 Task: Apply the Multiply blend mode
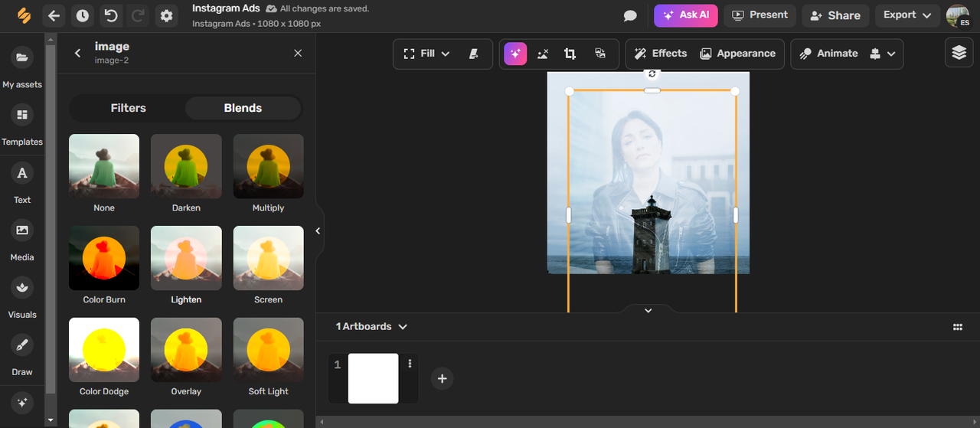pos(268,167)
